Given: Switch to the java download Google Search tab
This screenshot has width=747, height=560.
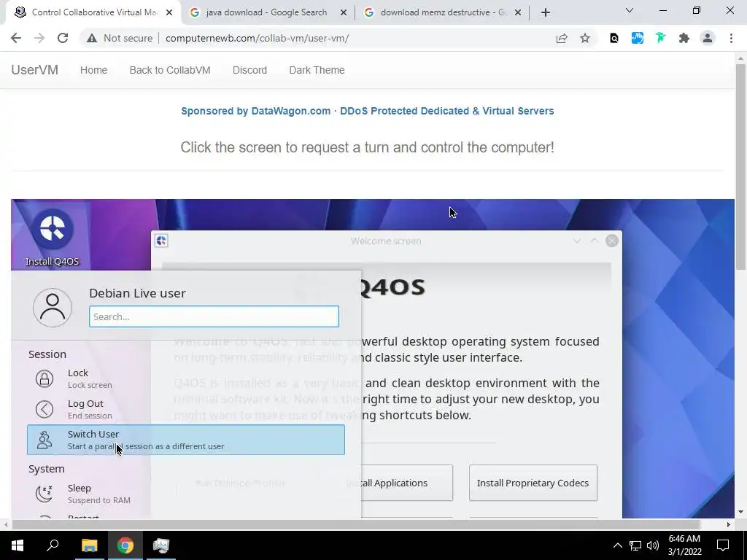Looking at the screenshot, I should coord(267,12).
